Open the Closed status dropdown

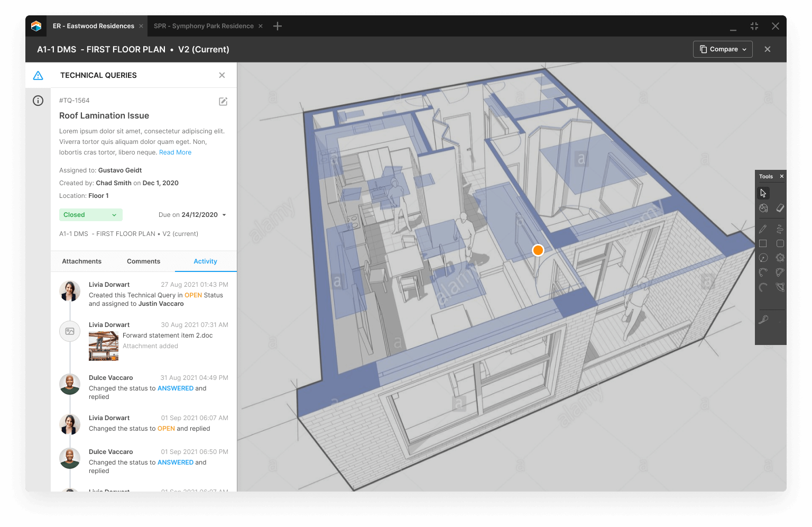[x=90, y=215]
